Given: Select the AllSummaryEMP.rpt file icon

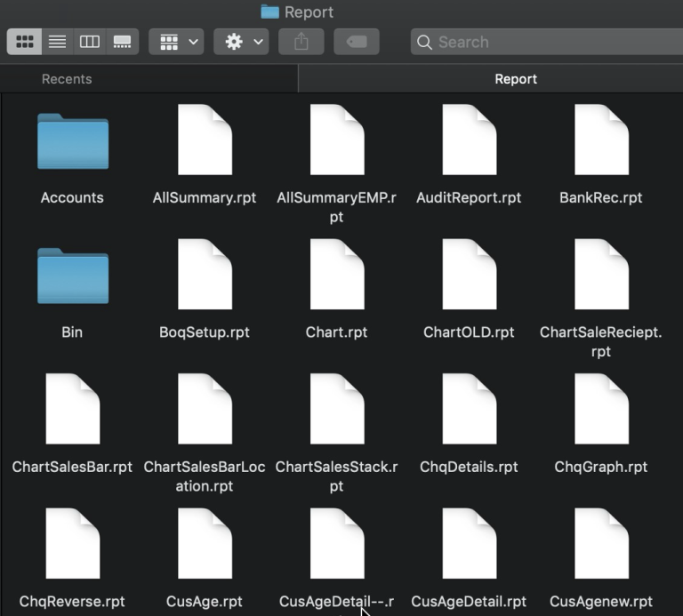Looking at the screenshot, I should tap(337, 140).
